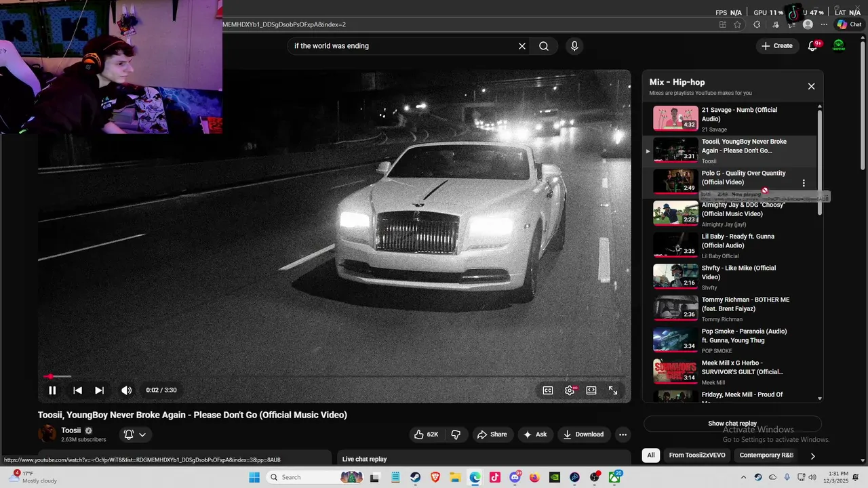Click Show chat replay button
Image resolution: width=868 pixels, height=488 pixels.
[x=732, y=424]
